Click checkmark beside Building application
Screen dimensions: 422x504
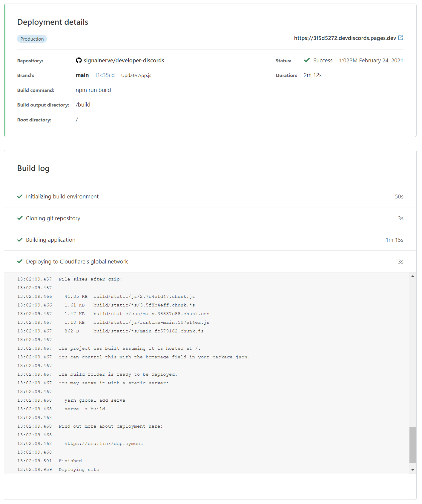20,240
